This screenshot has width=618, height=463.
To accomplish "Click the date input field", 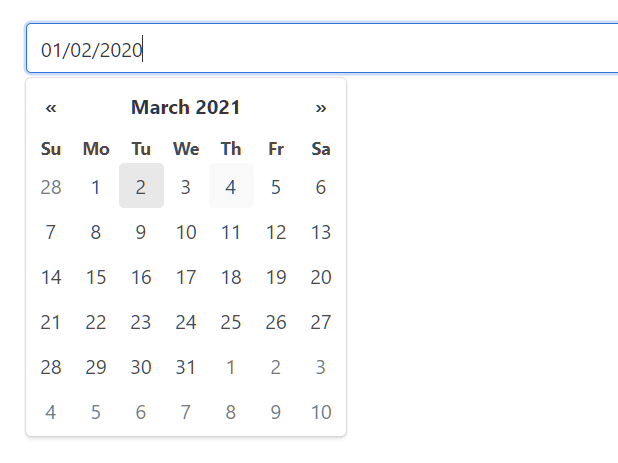I will click(320, 49).
